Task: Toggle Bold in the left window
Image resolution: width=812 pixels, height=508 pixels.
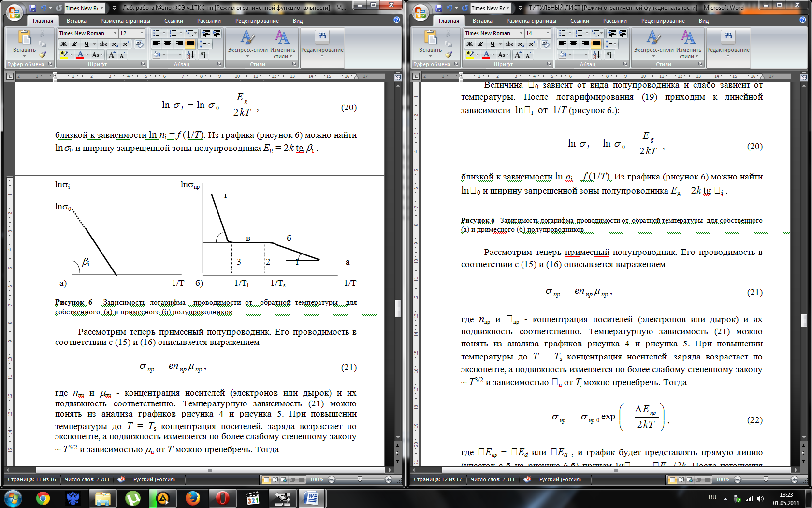Action: tap(63, 44)
